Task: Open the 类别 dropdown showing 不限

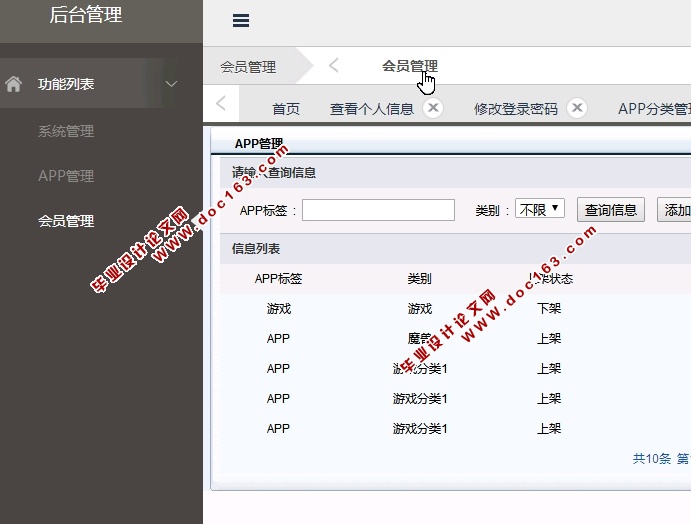Action: click(540, 209)
